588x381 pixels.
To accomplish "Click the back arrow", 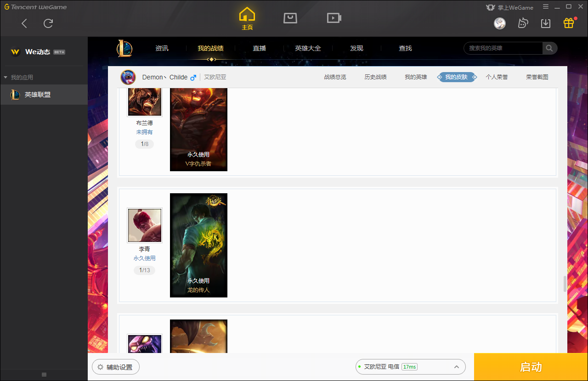I will coord(24,23).
